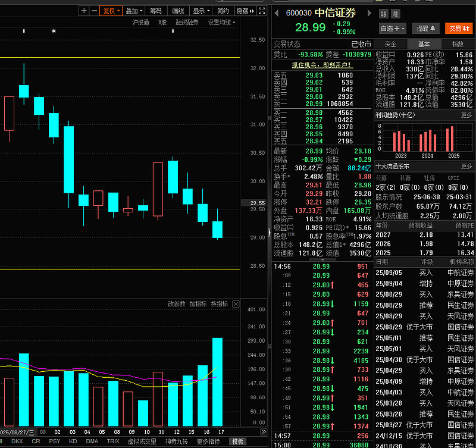Click 加指标 to add indicator

[x=198, y=304]
